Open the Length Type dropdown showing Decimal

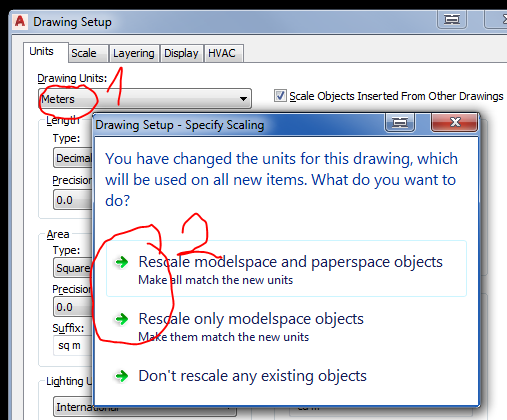click(73, 158)
